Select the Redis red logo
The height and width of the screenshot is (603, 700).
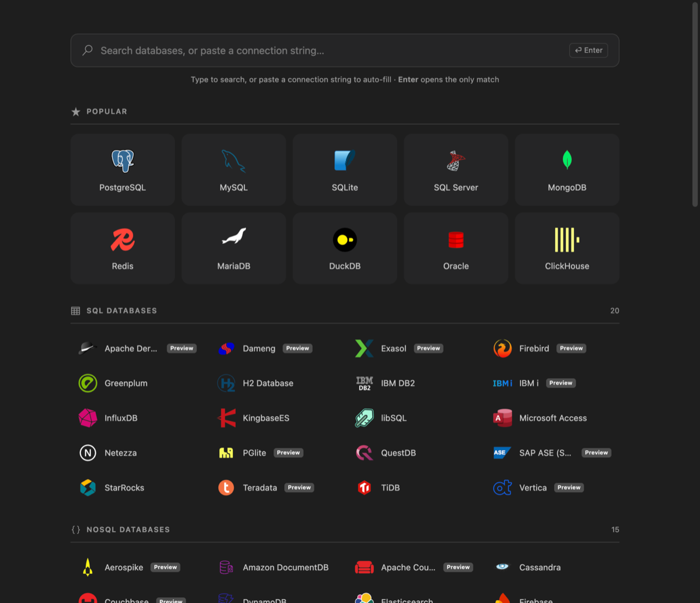pos(123,239)
